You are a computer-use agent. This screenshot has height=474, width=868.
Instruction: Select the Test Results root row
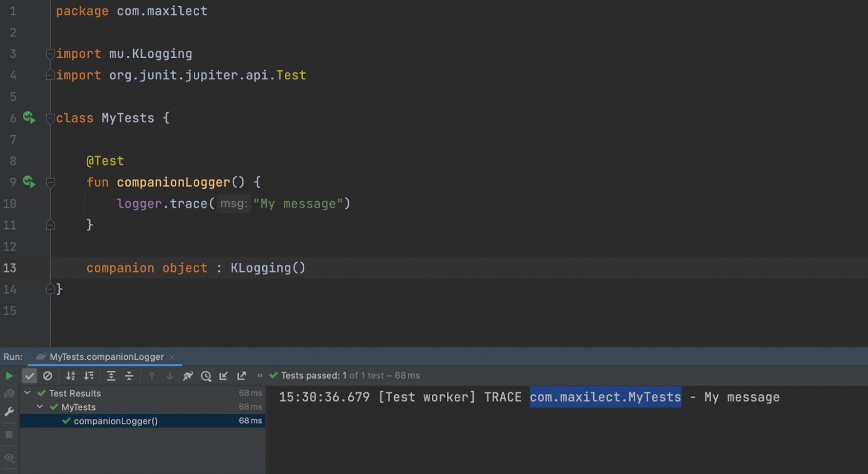coord(142,393)
